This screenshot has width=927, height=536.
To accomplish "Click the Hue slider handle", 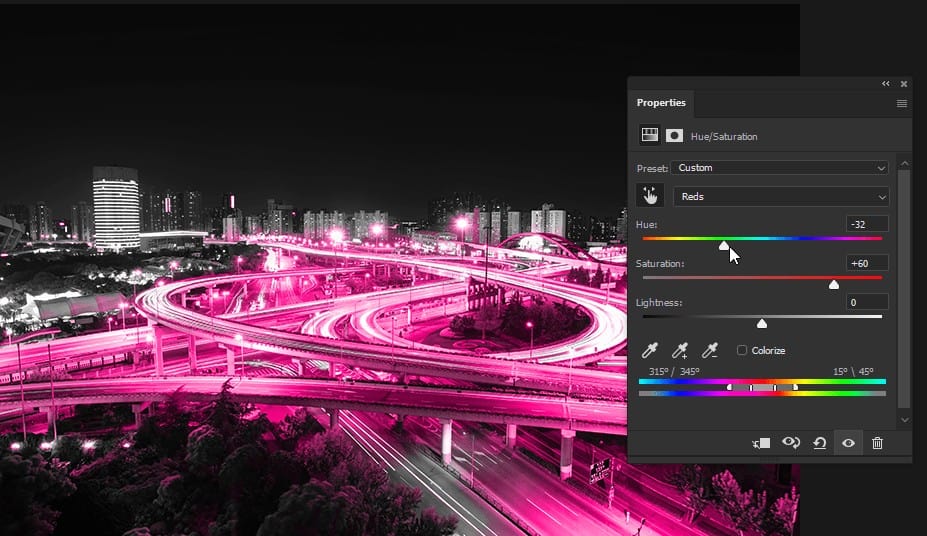I will point(724,246).
